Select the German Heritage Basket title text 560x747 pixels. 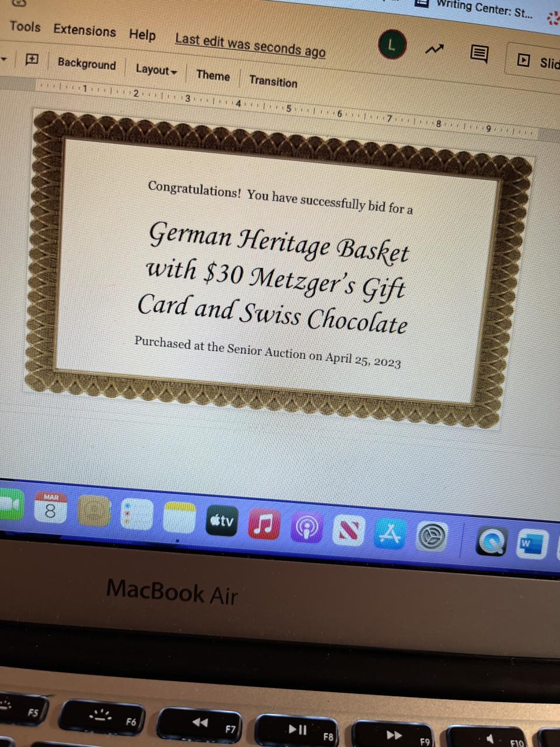(x=274, y=279)
